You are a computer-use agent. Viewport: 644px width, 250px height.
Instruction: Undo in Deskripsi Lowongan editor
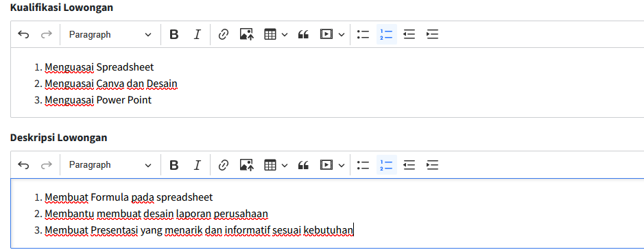[24, 164]
